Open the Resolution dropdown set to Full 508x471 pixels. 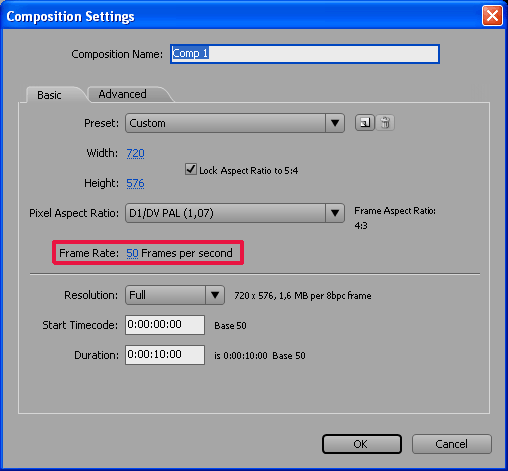coord(175,295)
